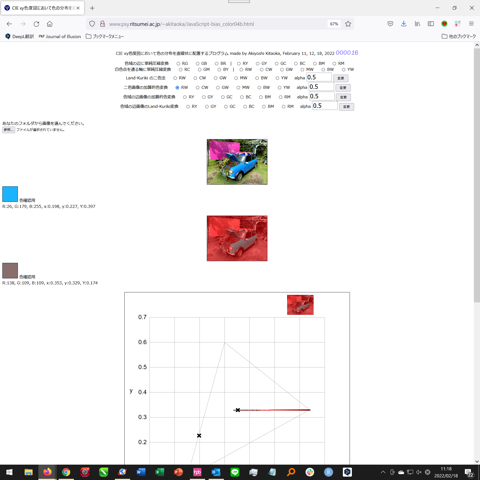480x480 pixels.
Task: Expand the 他のブックマーク folder
Action: [x=459, y=36]
